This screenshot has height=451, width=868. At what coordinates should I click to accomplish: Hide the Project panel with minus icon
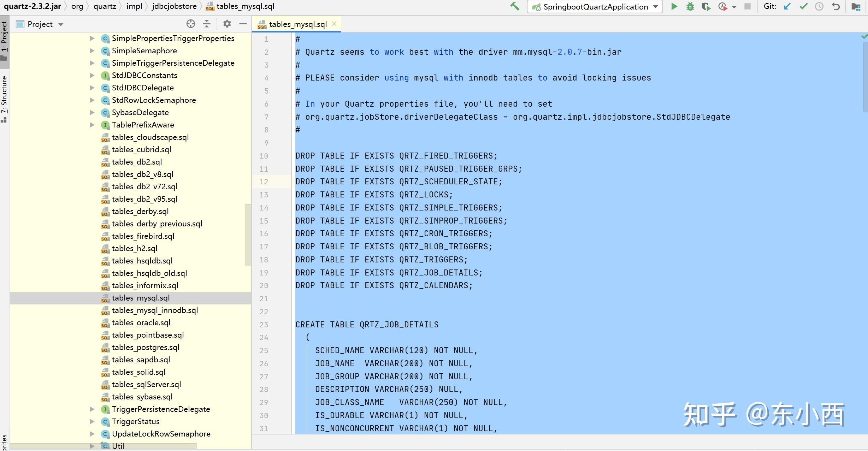pyautogui.click(x=243, y=24)
